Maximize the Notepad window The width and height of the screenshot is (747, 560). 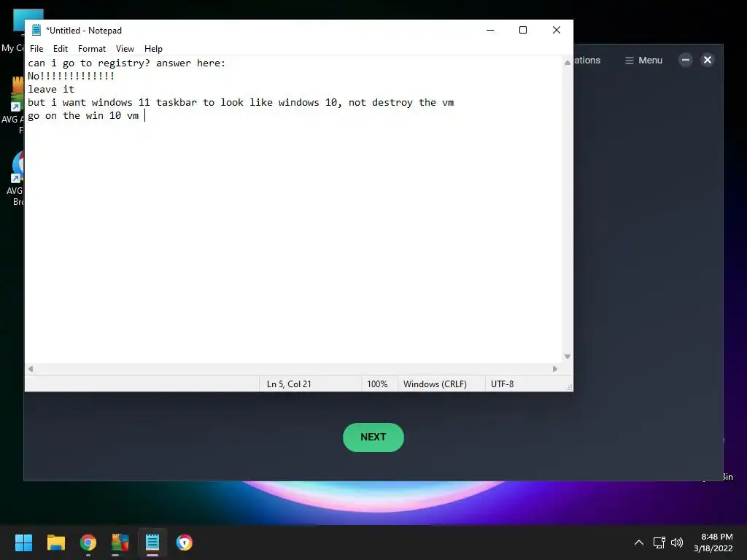(522, 30)
